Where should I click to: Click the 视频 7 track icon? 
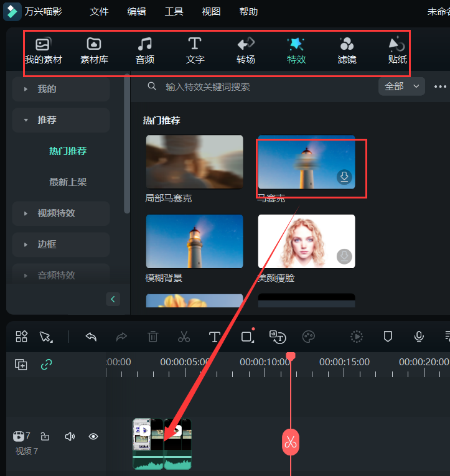click(x=19, y=437)
